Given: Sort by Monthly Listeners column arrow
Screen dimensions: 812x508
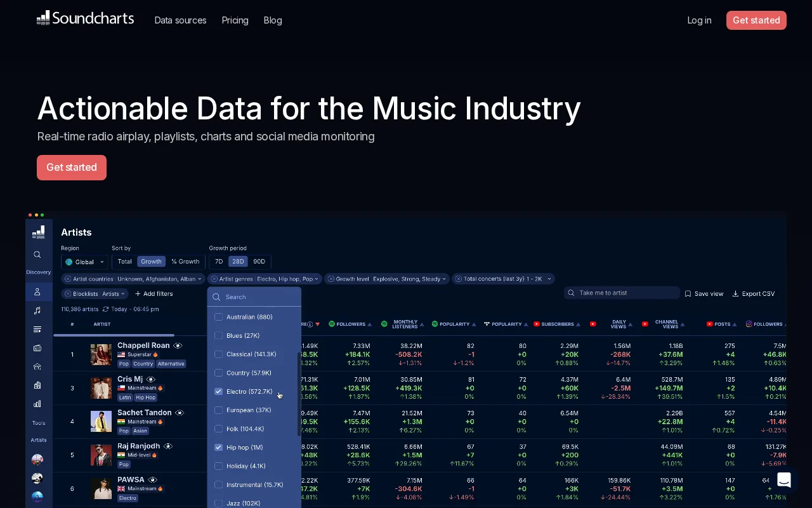Looking at the screenshot, I should (x=422, y=324).
